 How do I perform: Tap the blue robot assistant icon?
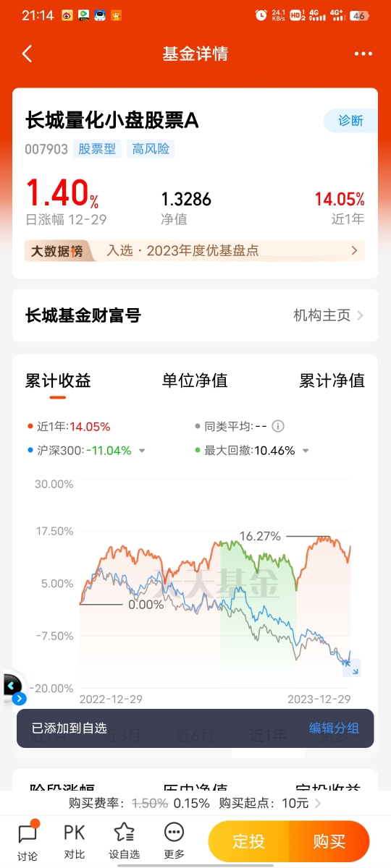coord(12,688)
